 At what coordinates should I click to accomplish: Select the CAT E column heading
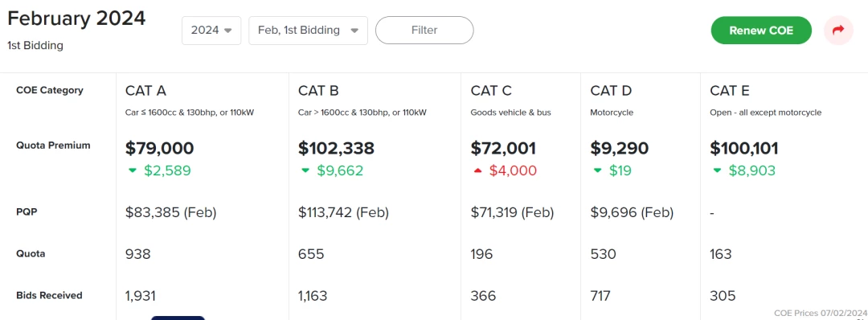[730, 90]
